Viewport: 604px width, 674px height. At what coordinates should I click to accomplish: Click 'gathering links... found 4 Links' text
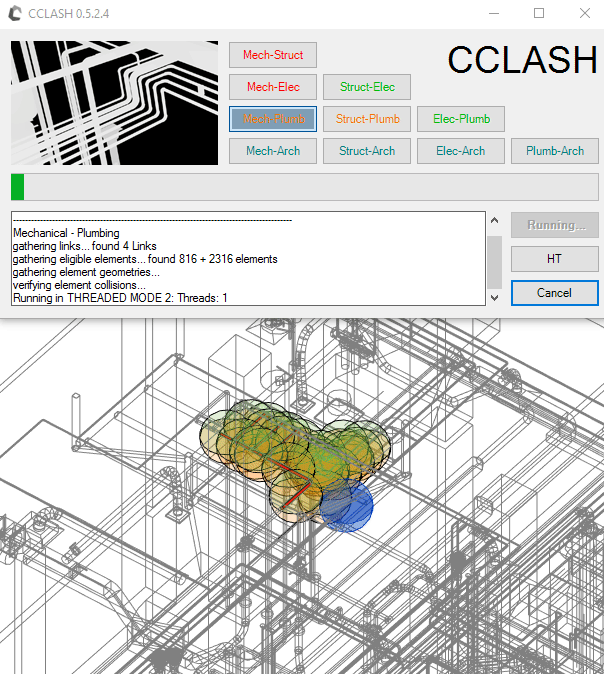[x=85, y=246]
